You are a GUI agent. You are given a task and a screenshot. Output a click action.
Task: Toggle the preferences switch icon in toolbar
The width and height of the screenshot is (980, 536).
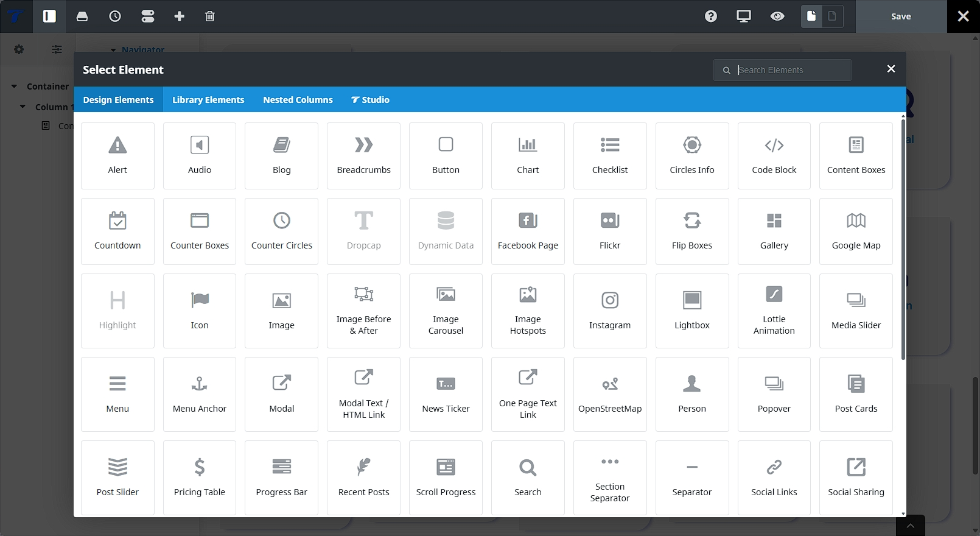pyautogui.click(x=148, y=16)
